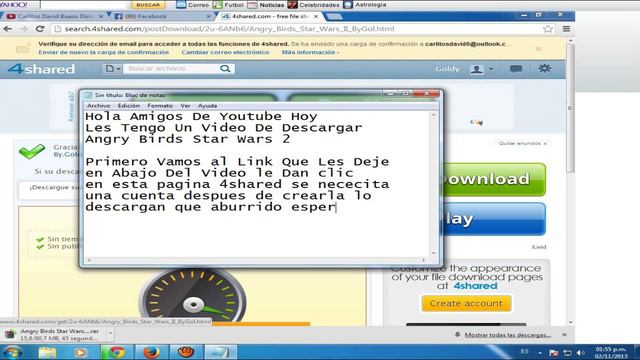The image size is (640, 360).
Task: Reload the 4shared page
Action: coord(40,29)
